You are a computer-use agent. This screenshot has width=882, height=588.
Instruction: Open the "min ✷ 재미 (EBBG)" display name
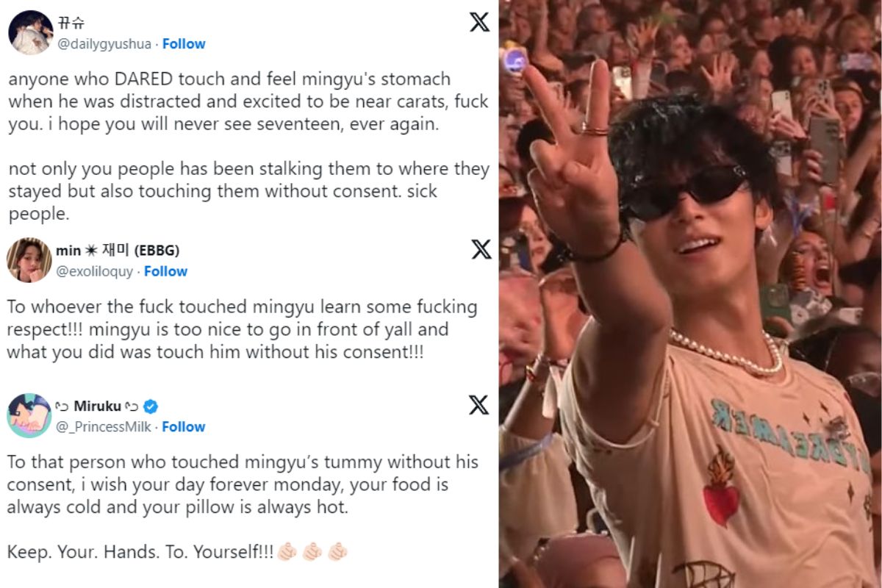pos(118,251)
